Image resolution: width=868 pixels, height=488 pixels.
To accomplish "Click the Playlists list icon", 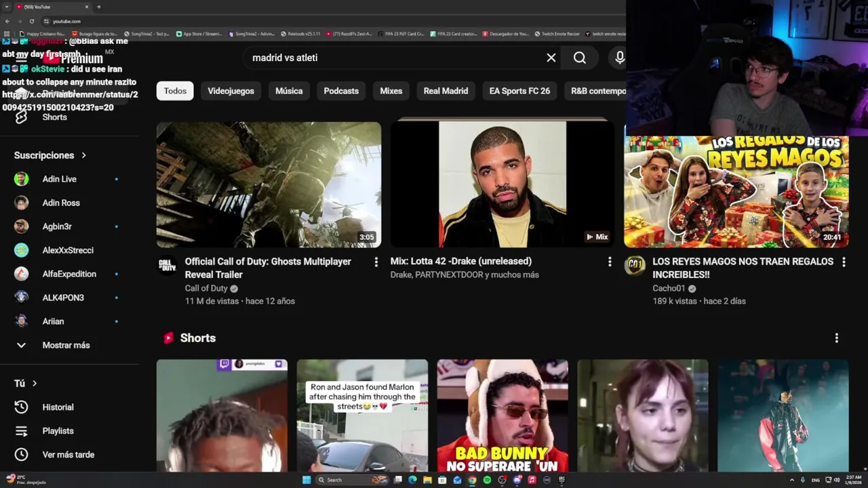I will click(22, 431).
